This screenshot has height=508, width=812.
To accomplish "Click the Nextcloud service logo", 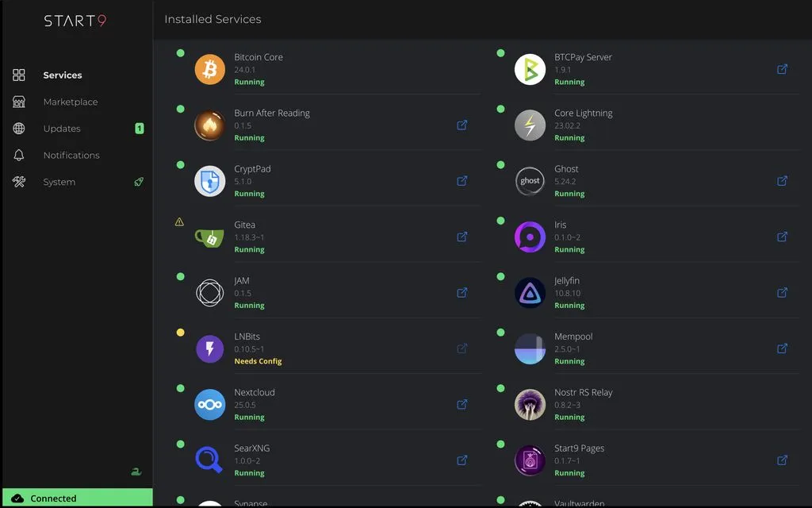I will [x=210, y=405].
